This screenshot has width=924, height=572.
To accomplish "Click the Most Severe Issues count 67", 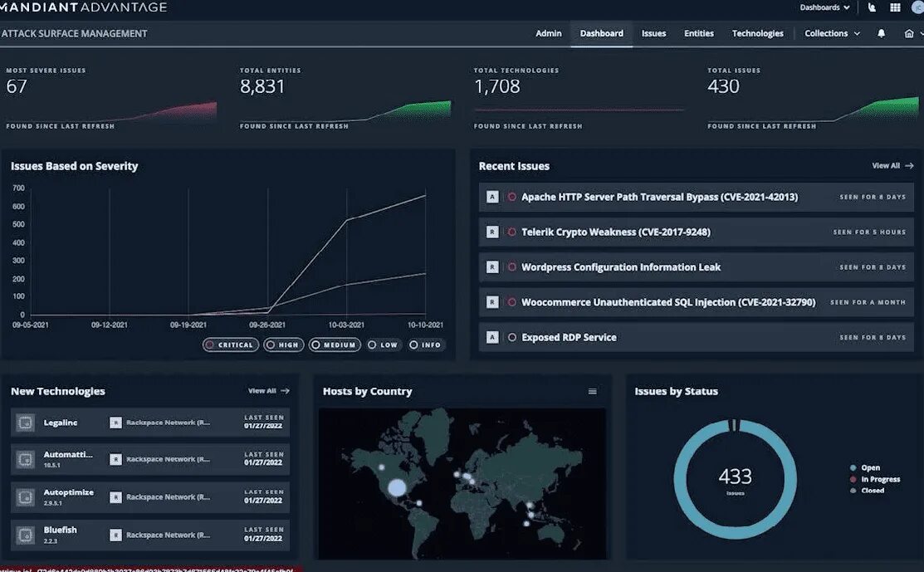I will click(x=17, y=86).
